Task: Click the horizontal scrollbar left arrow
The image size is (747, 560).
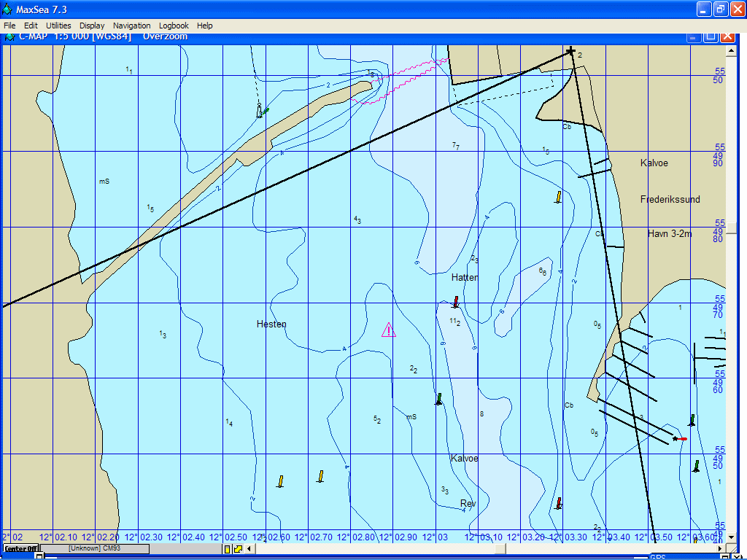Action: point(249,549)
